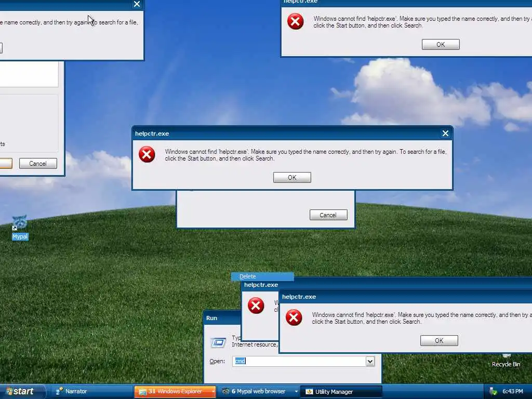This screenshot has height=399, width=532.
Task: Click OK in the bottom-right helpctr.exe dialog
Action: tap(439, 341)
